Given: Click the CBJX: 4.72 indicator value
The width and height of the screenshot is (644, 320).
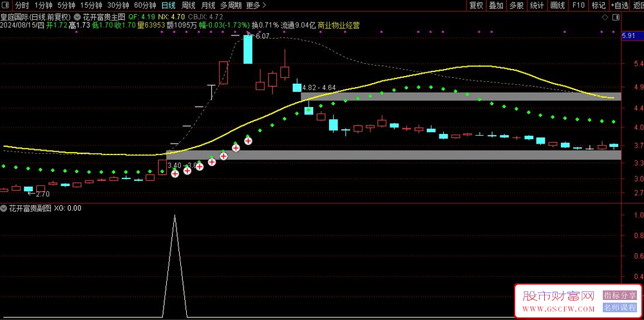Looking at the screenshot, I should 205,17.
